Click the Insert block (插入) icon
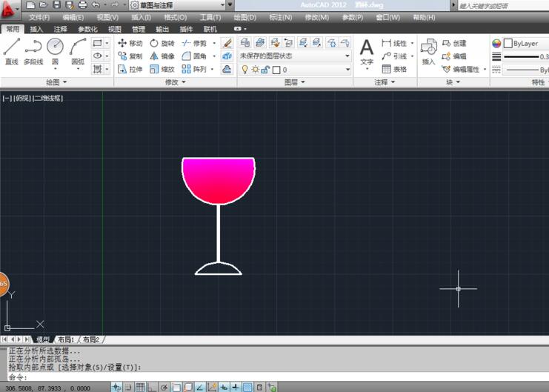Screen dimensions: 549x392 click(428, 52)
